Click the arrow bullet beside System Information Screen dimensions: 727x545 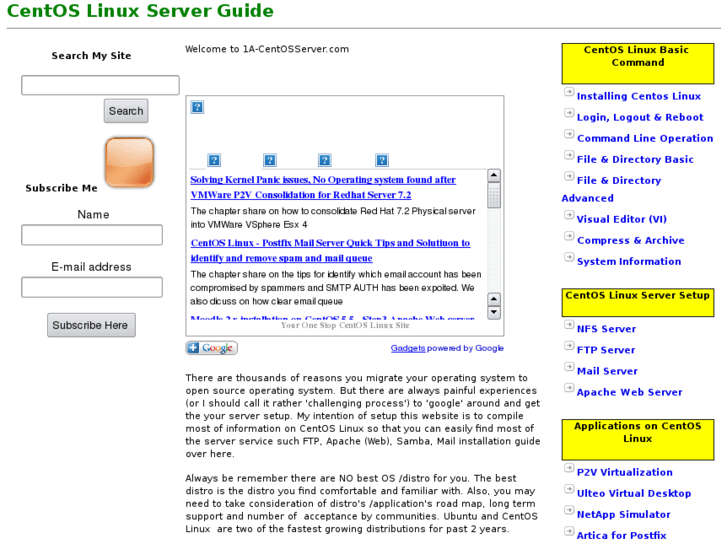click(569, 257)
